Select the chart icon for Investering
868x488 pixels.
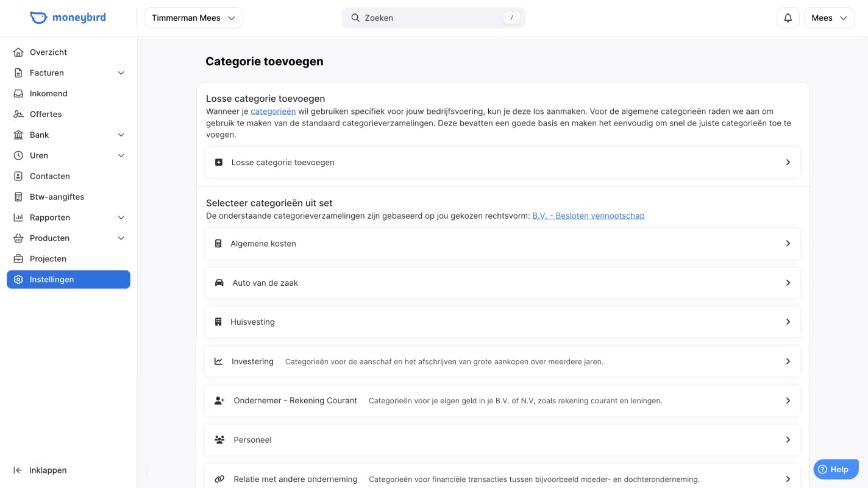point(218,361)
